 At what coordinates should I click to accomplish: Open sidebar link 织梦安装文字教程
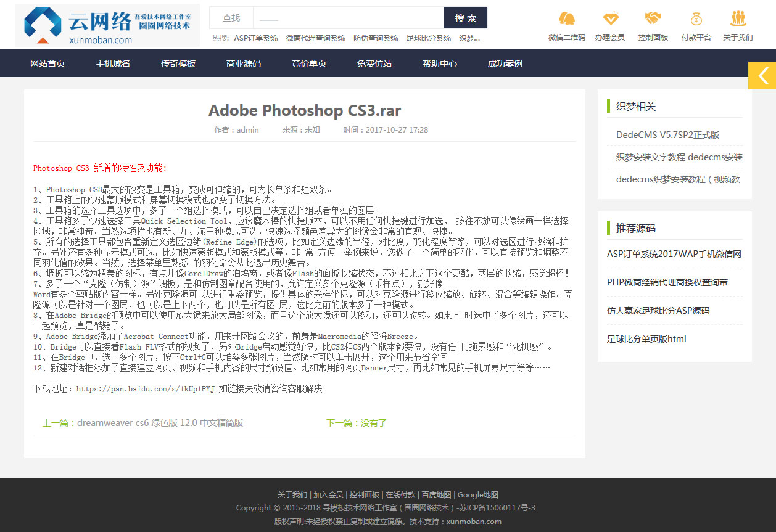click(679, 157)
